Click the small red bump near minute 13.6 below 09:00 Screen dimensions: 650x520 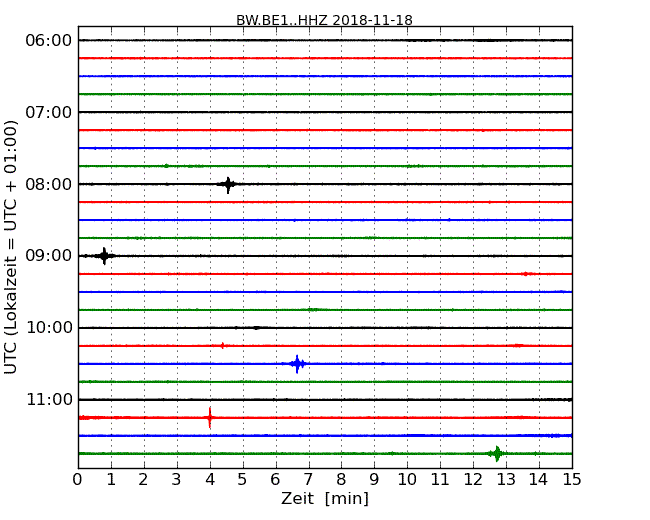tap(526, 274)
